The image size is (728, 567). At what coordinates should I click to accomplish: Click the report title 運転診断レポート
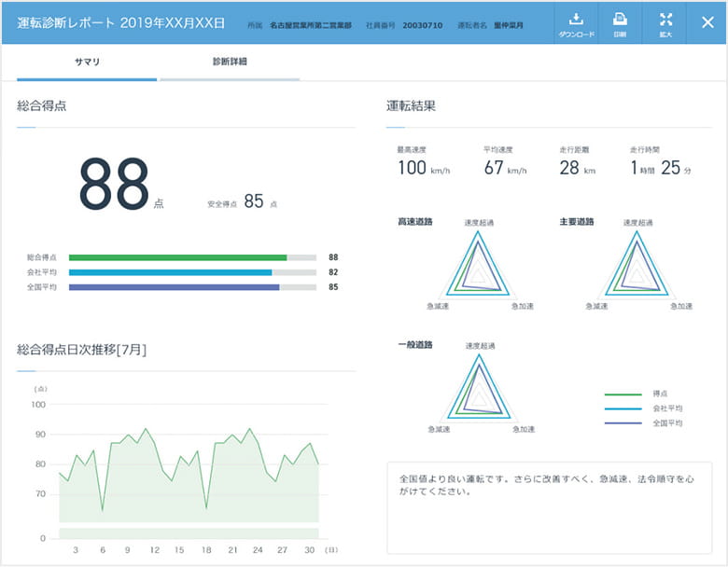(65, 22)
